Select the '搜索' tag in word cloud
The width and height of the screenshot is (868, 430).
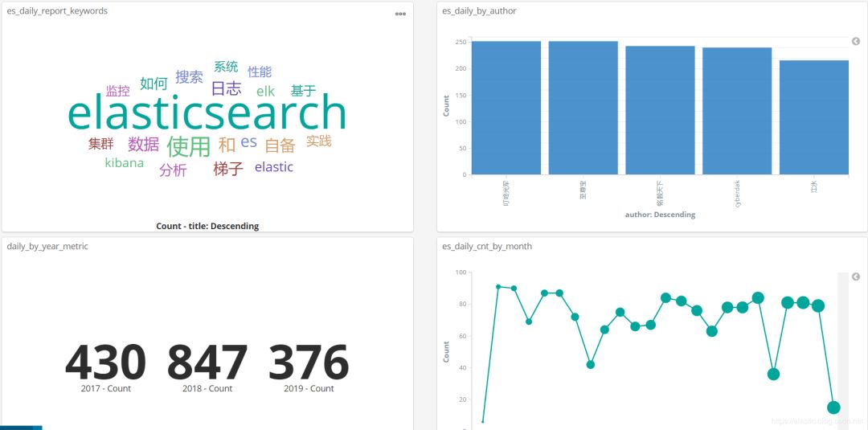coord(190,77)
